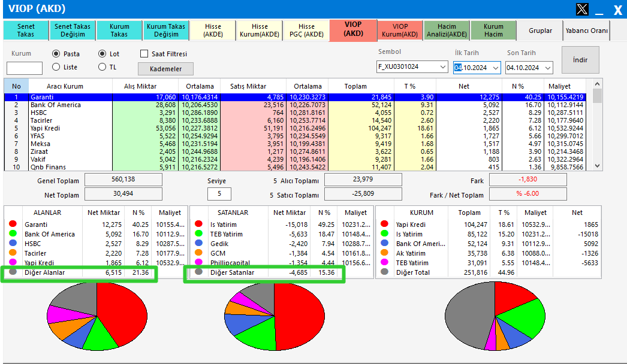Screen dimensions: 627x364
Task: Click the table scrollbar up arrow
Action: tap(597, 83)
